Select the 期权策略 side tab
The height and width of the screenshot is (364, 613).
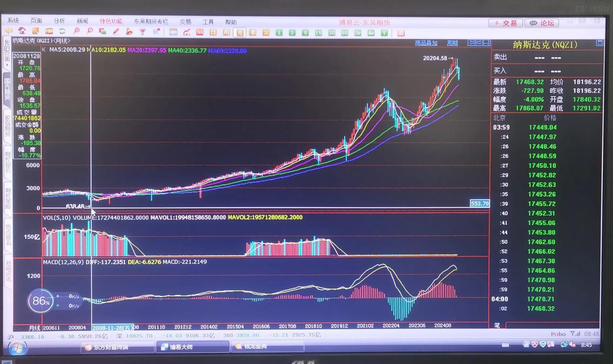point(8,199)
